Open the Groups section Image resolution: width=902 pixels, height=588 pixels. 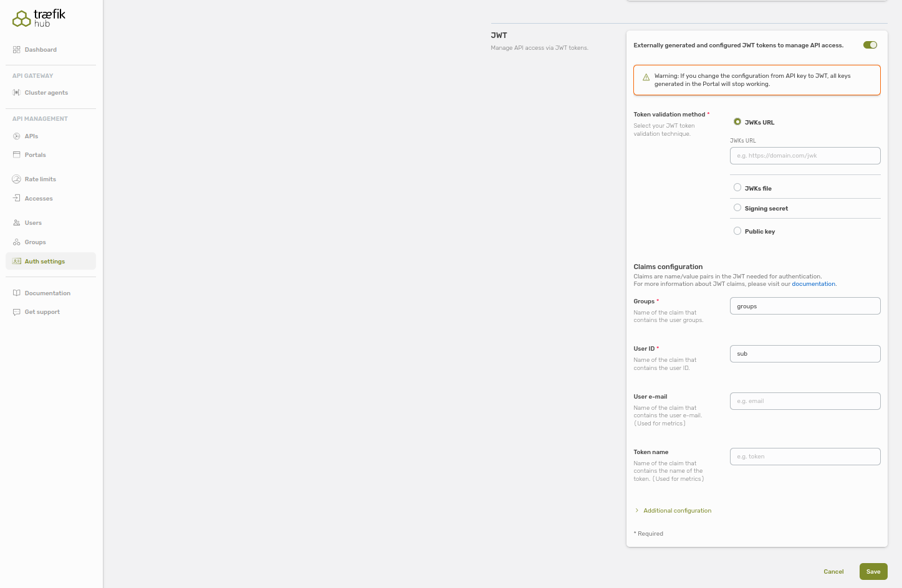tap(35, 242)
